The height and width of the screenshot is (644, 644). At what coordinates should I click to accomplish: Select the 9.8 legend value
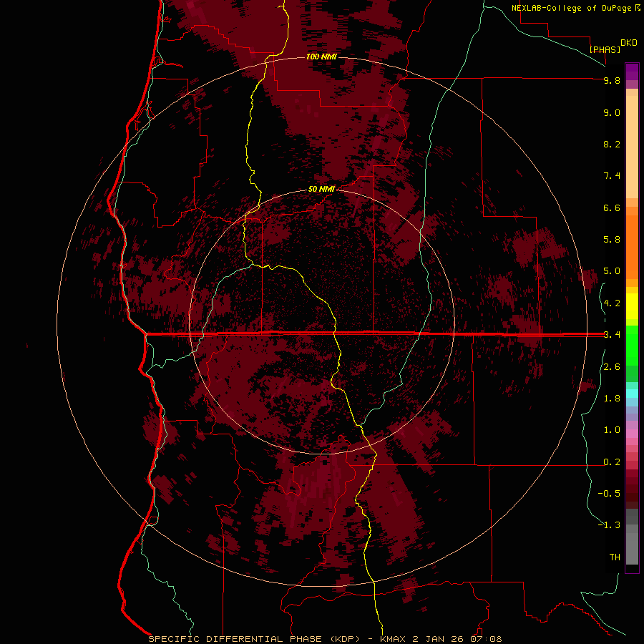612,80
